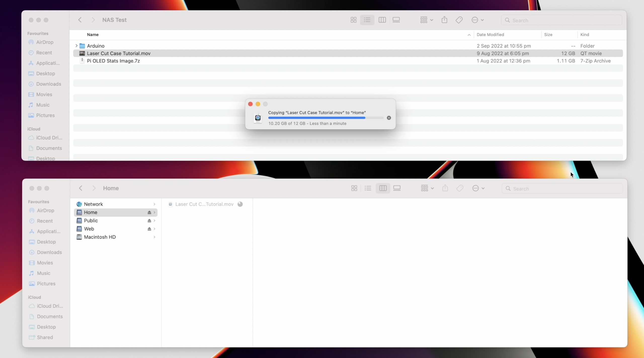The image size is (644, 358).
Task: Sort files by Size column header
Action: tap(548, 34)
